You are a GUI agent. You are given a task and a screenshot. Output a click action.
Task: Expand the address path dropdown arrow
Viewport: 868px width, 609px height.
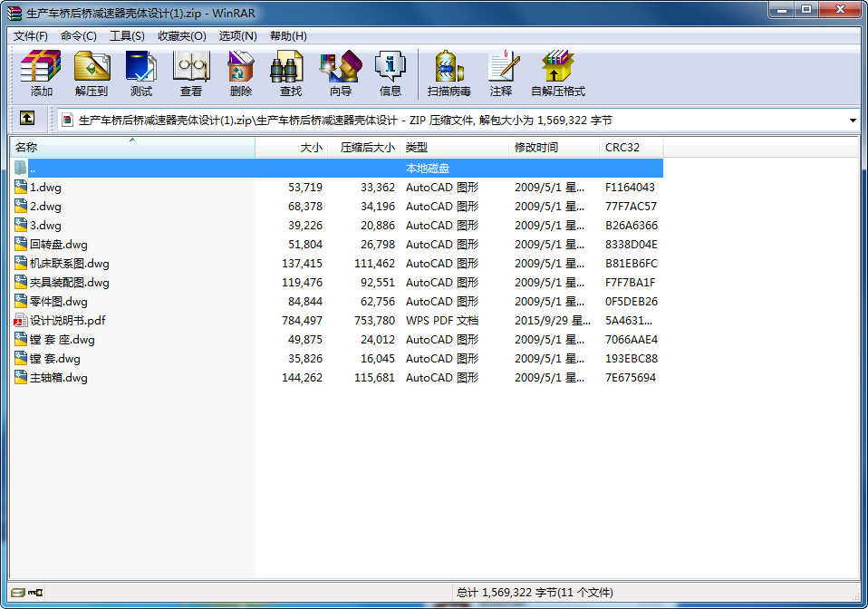pos(853,120)
